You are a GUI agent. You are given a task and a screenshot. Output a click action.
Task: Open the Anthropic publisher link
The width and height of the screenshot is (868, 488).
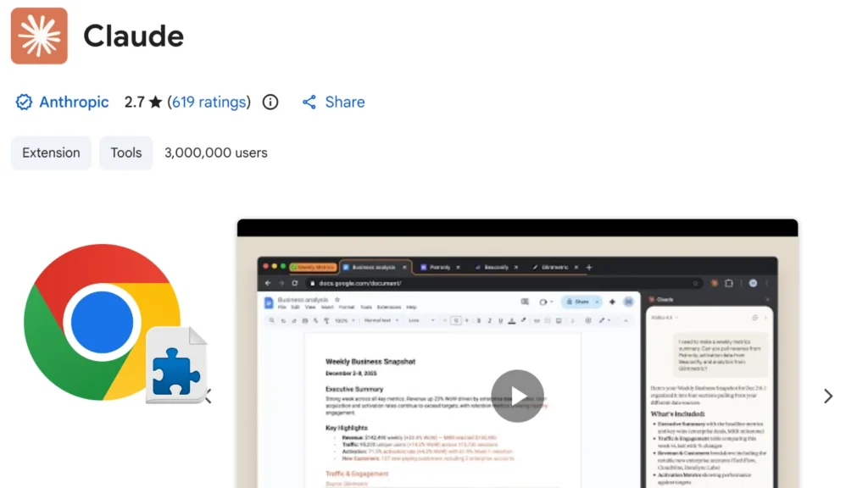(73, 102)
